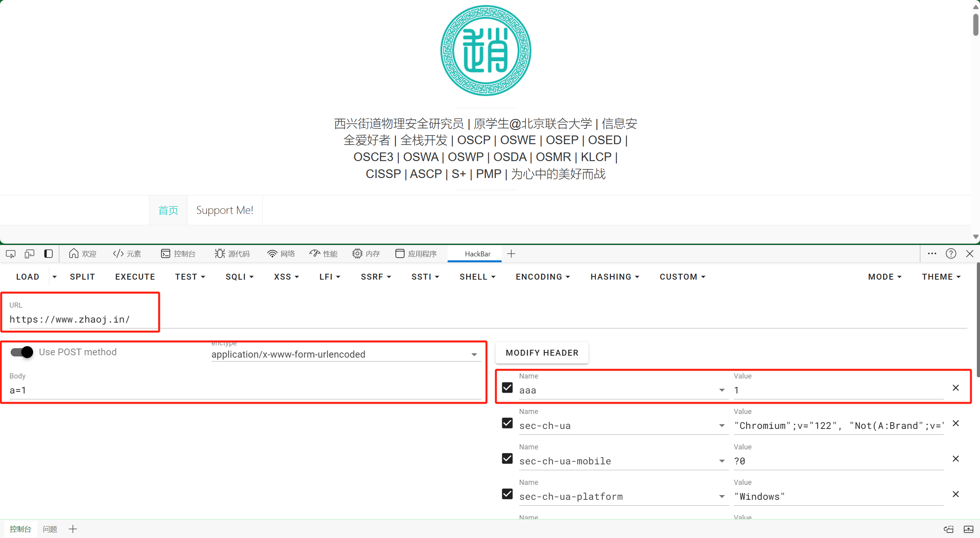
Task: Open DevTools more options ellipsis menu
Action: 932,254
